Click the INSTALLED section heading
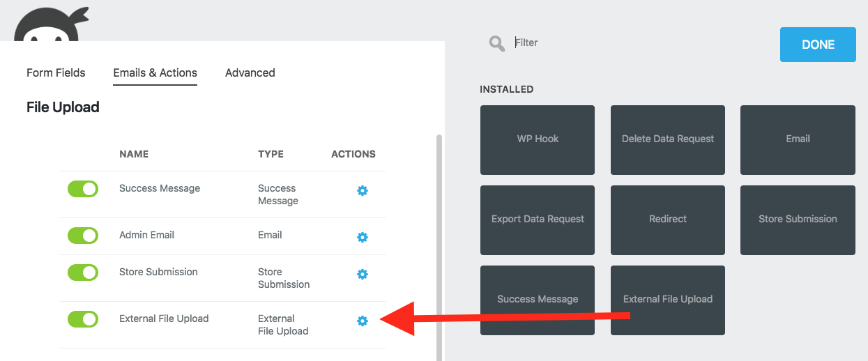This screenshot has height=361, width=868. [507, 89]
